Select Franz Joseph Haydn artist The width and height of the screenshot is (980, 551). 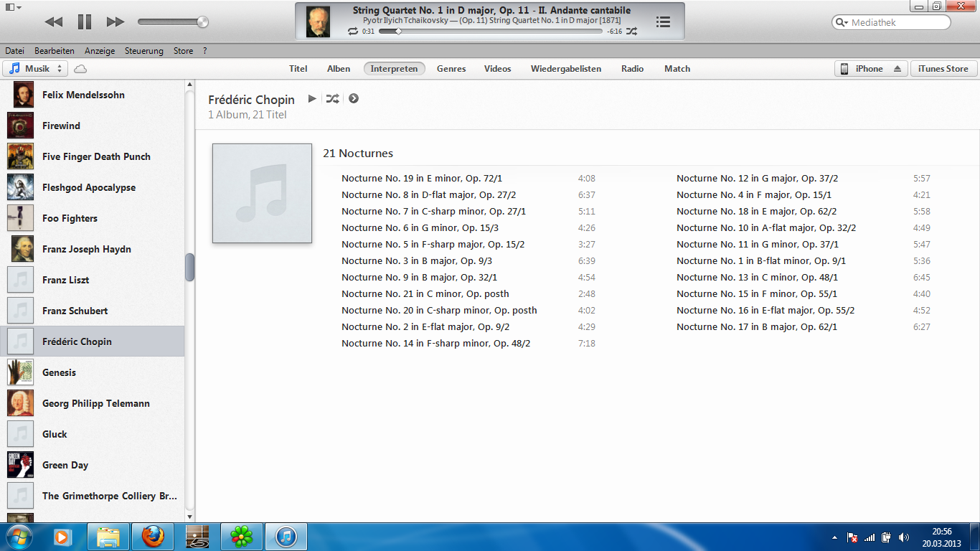click(92, 249)
